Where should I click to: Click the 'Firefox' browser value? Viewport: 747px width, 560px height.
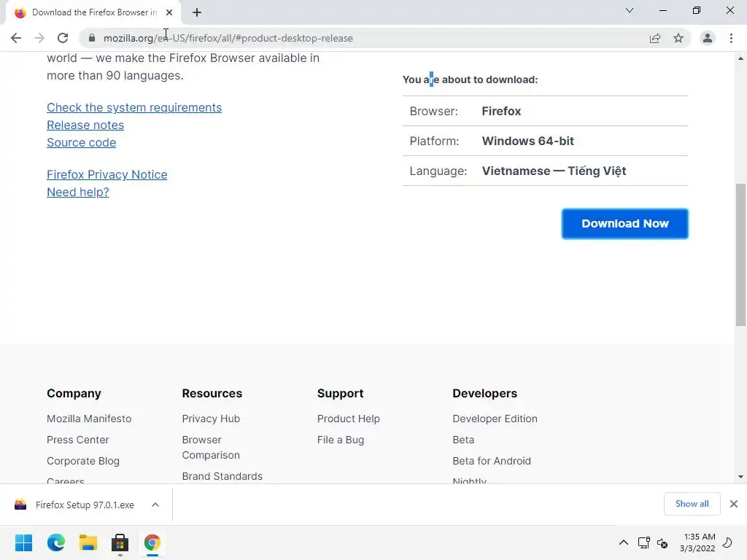[x=501, y=111]
